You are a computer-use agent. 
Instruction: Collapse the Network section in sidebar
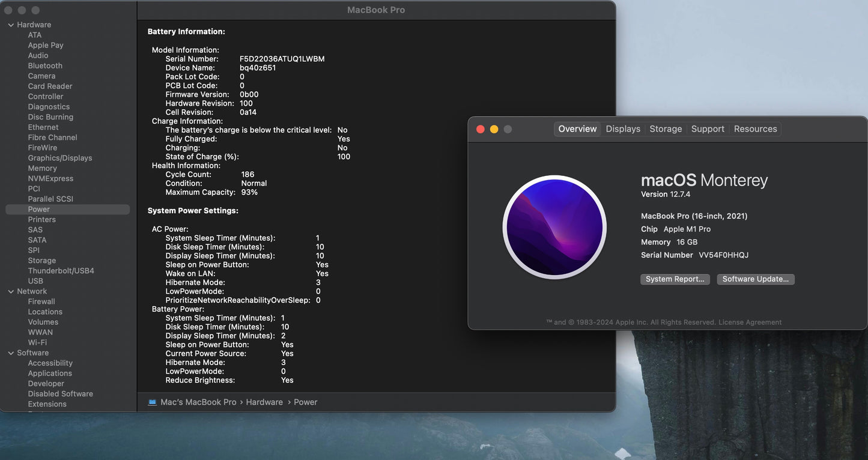tap(11, 291)
